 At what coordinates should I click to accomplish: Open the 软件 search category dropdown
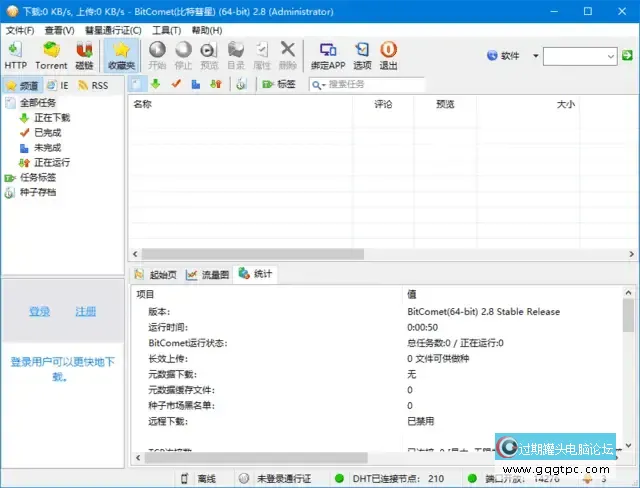(536, 55)
